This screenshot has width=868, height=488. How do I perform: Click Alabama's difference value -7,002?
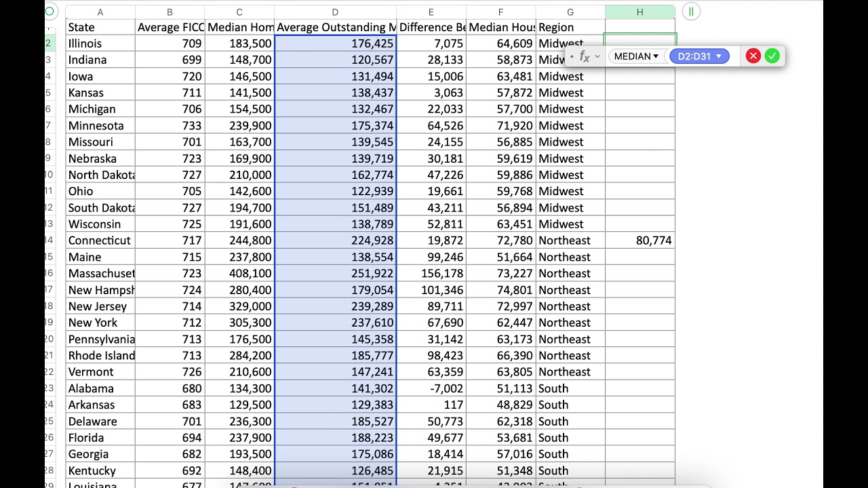coord(431,388)
